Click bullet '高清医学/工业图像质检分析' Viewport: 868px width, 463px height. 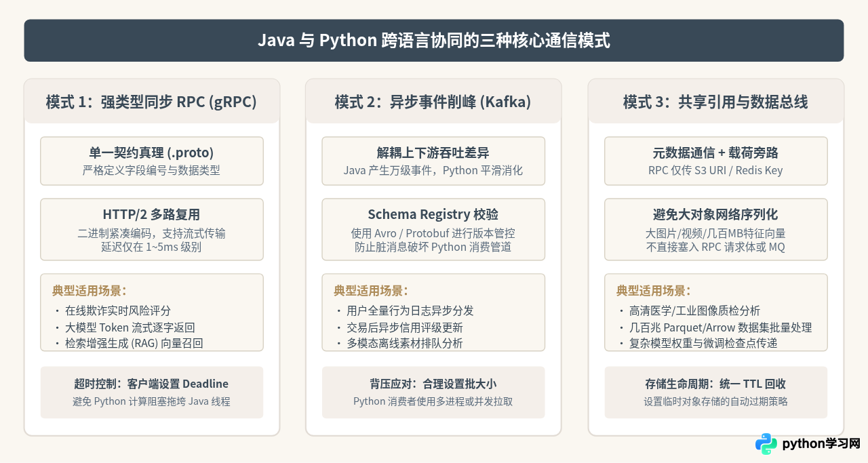click(x=695, y=310)
